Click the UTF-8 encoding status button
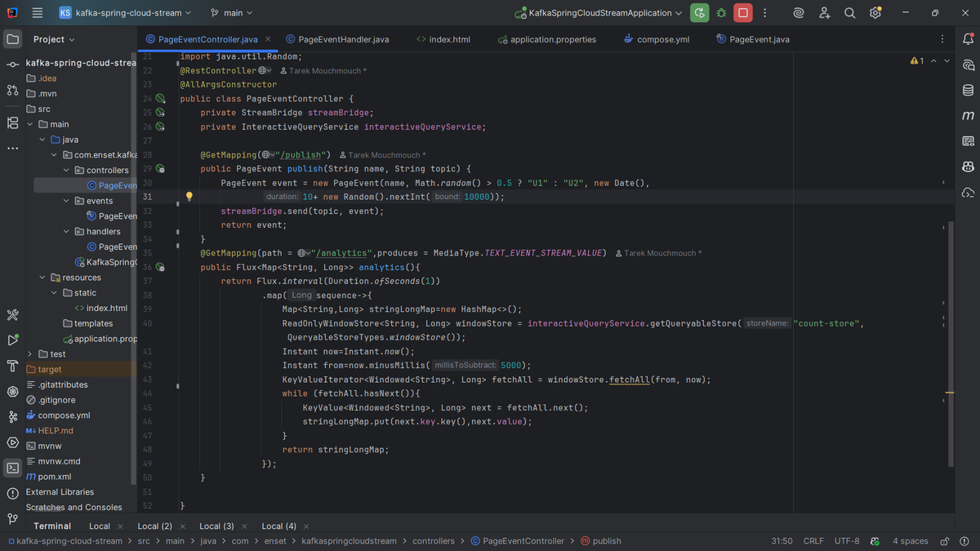980x551 pixels. (x=847, y=541)
